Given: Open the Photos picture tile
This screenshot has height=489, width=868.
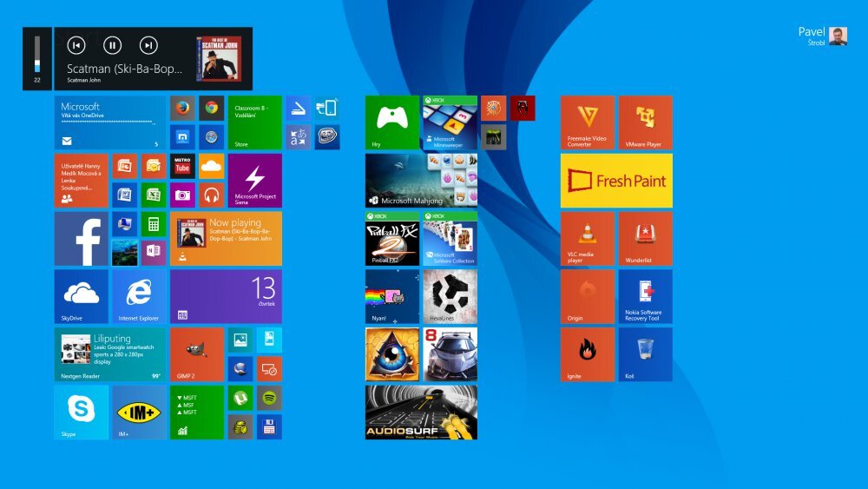Looking at the screenshot, I should [240, 340].
